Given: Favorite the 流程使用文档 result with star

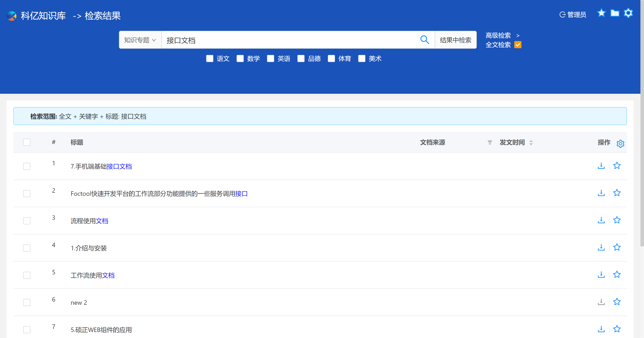Looking at the screenshot, I should pos(617,220).
